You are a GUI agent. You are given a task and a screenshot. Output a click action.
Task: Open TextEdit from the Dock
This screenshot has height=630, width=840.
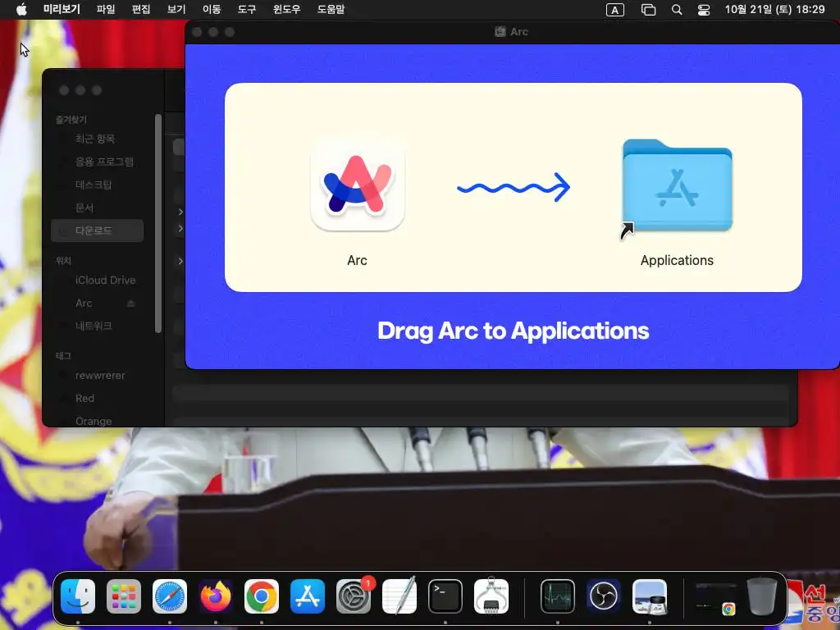pos(399,596)
